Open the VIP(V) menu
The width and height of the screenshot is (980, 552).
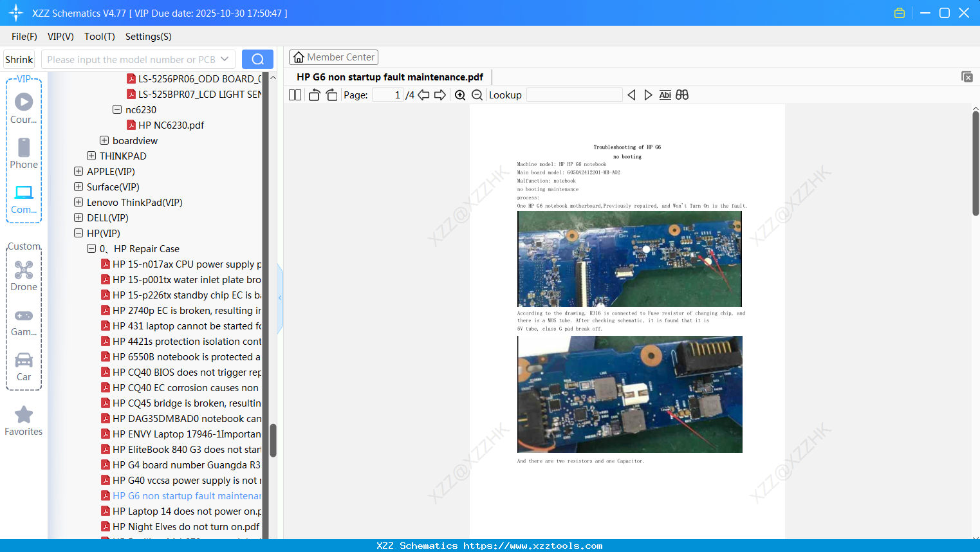[x=60, y=37]
